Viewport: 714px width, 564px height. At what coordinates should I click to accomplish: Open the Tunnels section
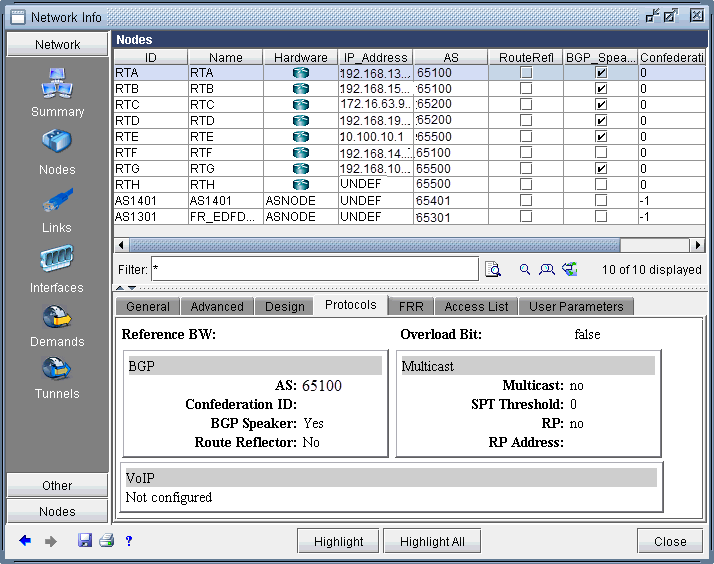pos(57,375)
